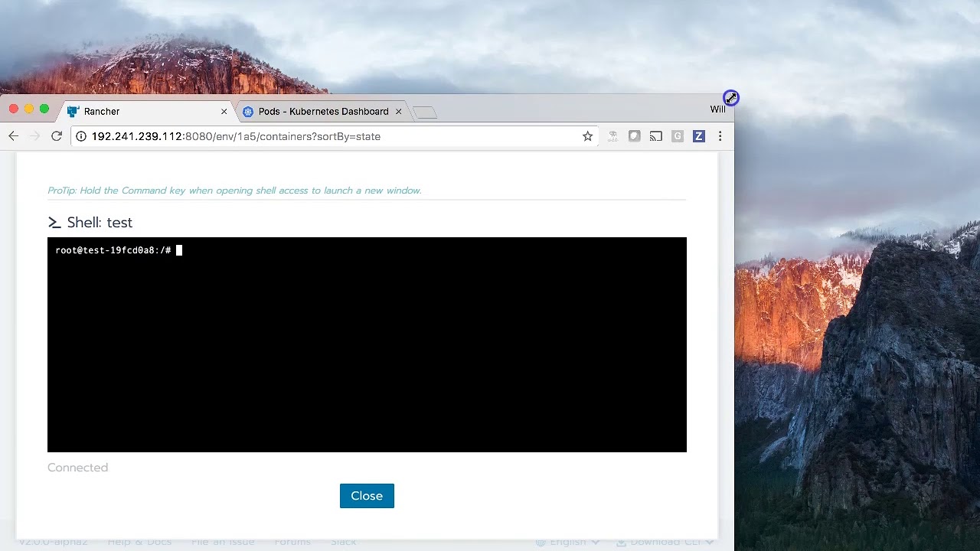The image size is (980, 551).
Task: Click the ProTip text line
Action: pyautogui.click(x=234, y=191)
